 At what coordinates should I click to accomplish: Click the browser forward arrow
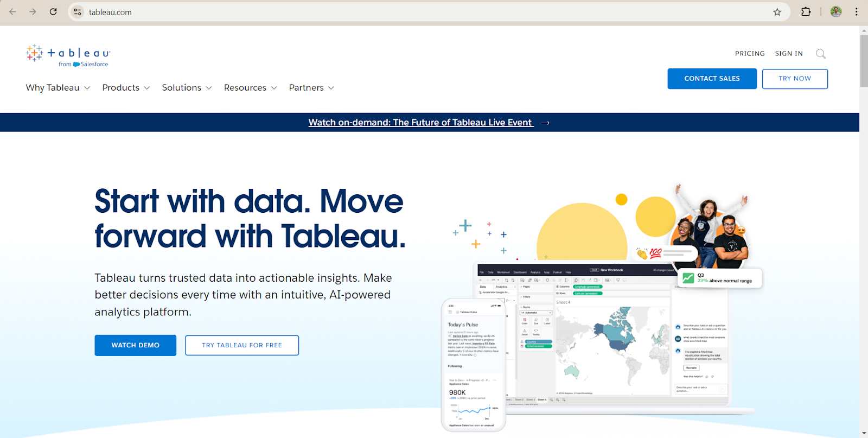(x=33, y=12)
